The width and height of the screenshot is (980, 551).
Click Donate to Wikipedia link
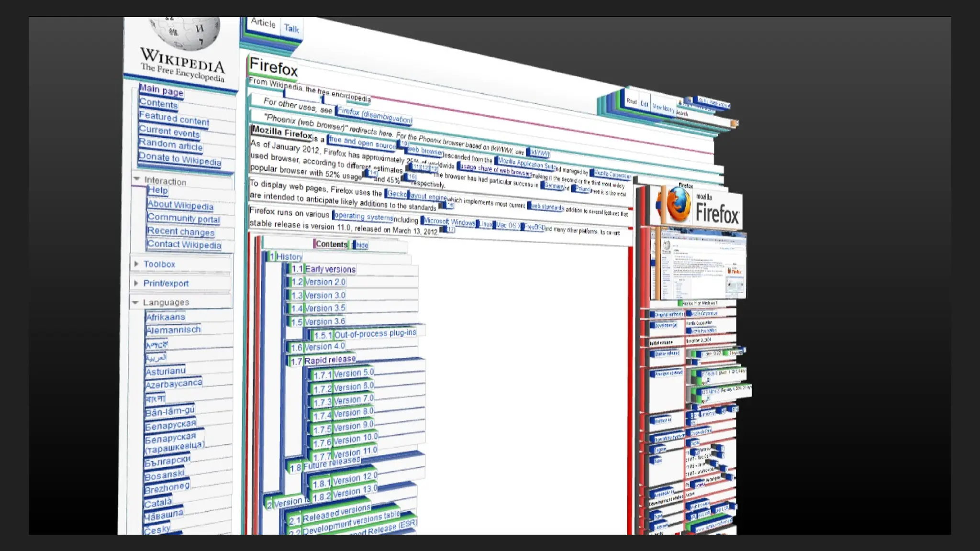point(180,159)
